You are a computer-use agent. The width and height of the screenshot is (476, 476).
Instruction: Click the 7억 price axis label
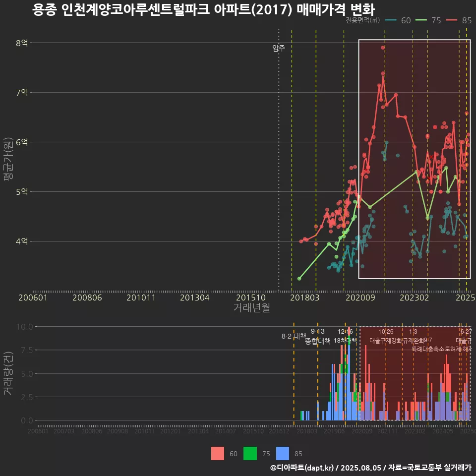point(22,92)
